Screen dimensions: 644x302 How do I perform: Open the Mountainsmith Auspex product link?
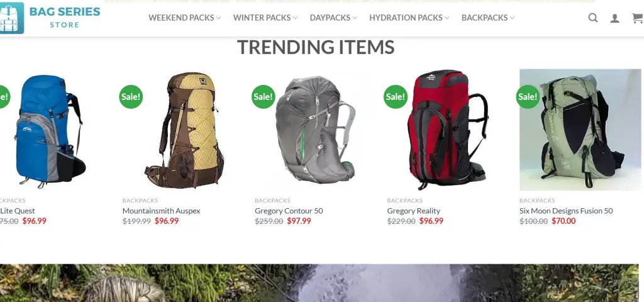[x=162, y=211]
